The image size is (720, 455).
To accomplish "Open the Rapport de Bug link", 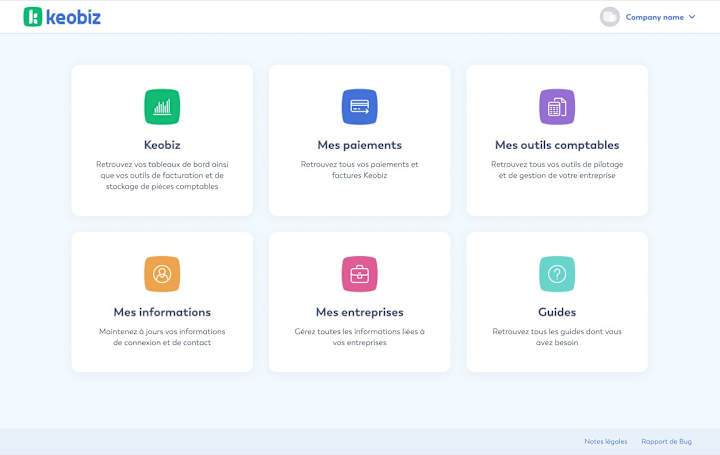I will (x=666, y=441).
